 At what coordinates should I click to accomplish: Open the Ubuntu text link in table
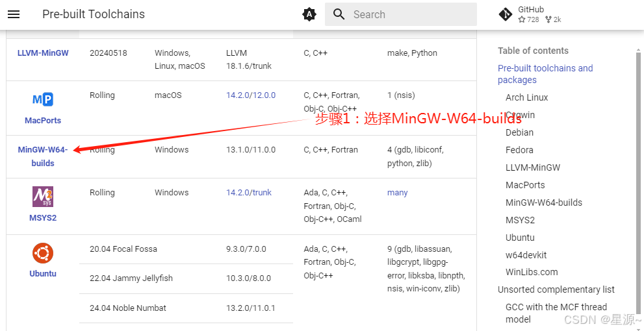click(43, 274)
